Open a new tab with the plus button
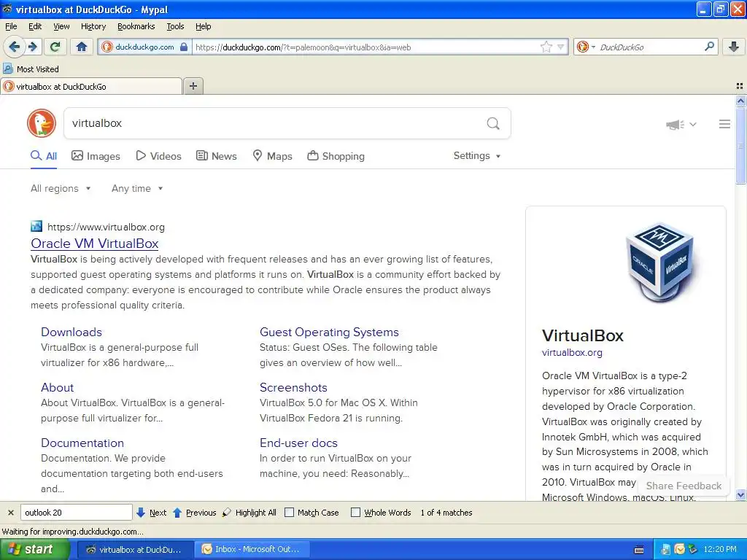Viewport: 747px width, 560px height. [x=193, y=86]
